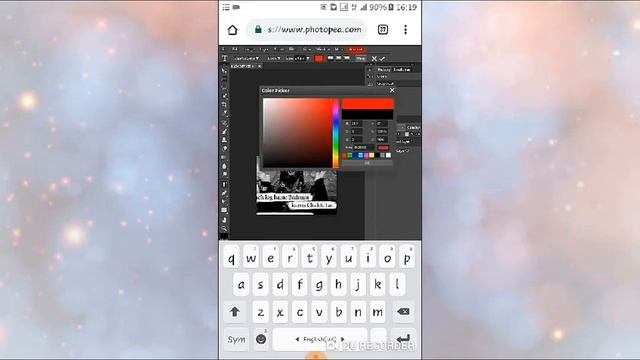Choose the blue preset swatch in Color Picker
The width and height of the screenshot is (640, 360).
point(356,156)
